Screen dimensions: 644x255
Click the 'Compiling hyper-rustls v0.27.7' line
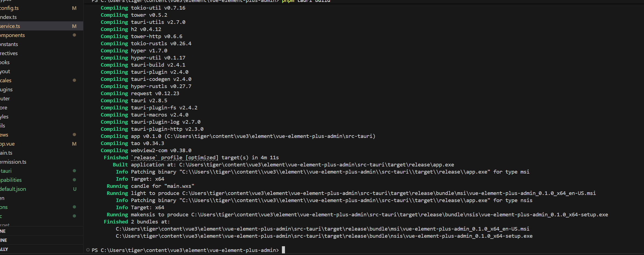coord(146,86)
